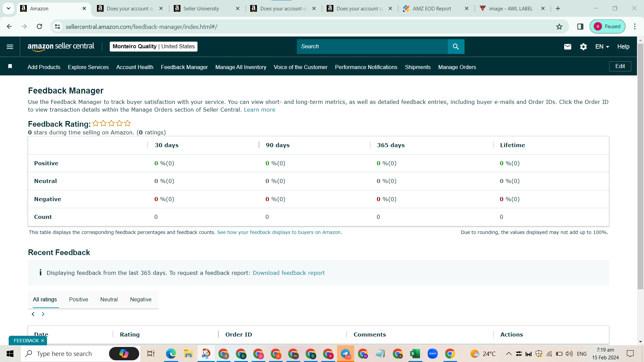Switch to Seller University tab
The height and width of the screenshot is (362, 644).
207,9
